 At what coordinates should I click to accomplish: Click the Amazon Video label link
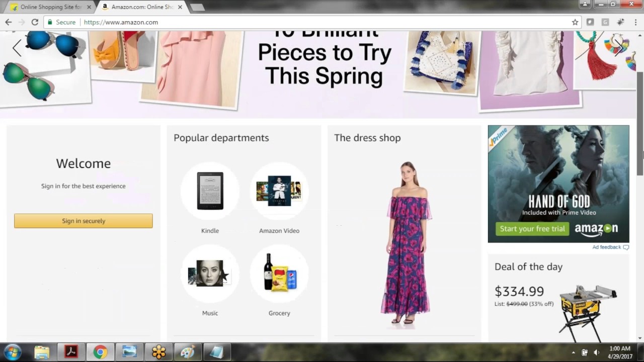[x=279, y=231]
